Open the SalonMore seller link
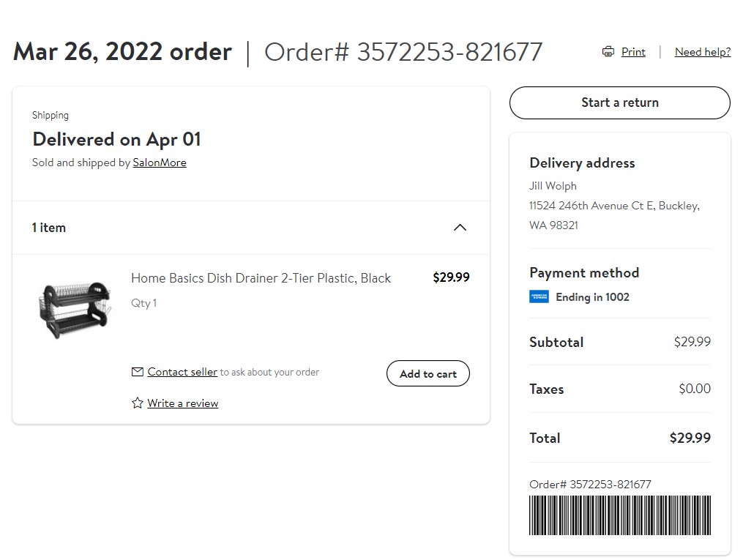This screenshot has width=743, height=560. [160, 163]
